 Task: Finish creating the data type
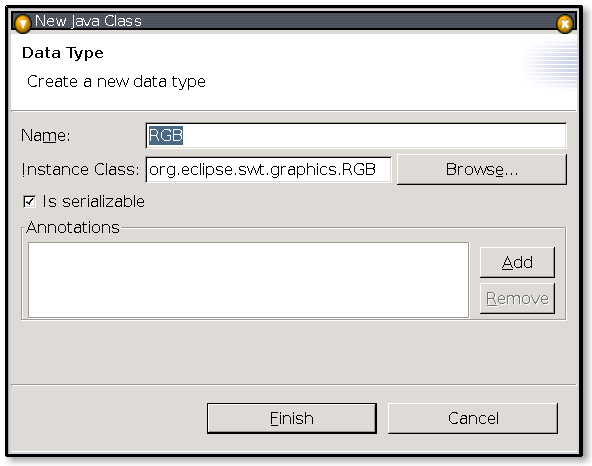(291, 418)
